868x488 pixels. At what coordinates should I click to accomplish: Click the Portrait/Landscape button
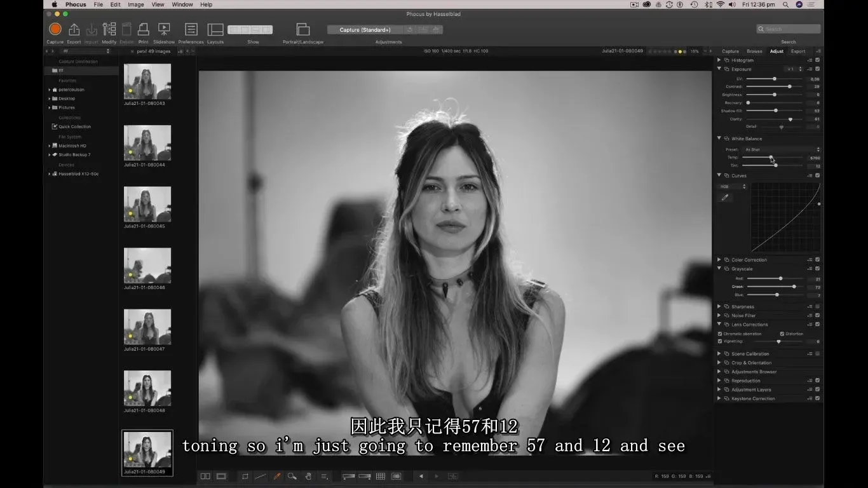[303, 30]
